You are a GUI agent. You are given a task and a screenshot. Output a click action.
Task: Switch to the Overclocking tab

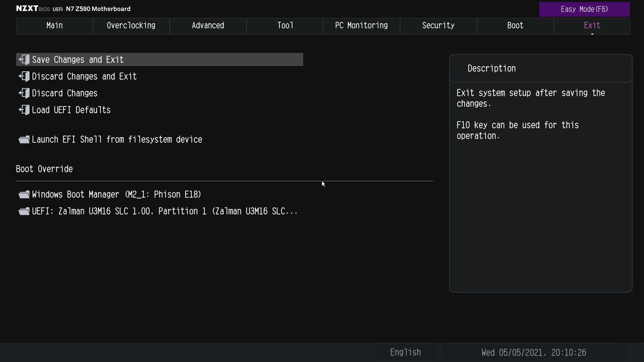[131, 26]
